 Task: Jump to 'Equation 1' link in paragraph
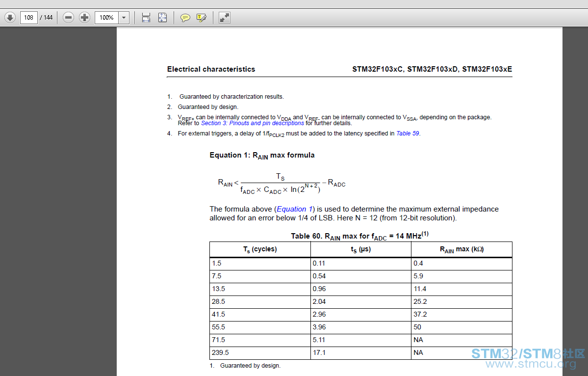coord(294,209)
